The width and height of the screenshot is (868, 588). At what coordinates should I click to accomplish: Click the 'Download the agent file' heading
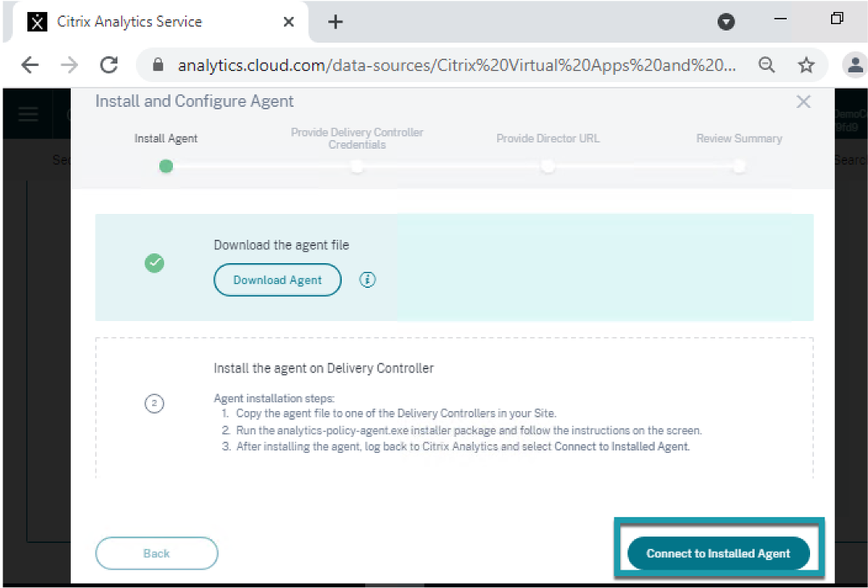[x=282, y=245]
